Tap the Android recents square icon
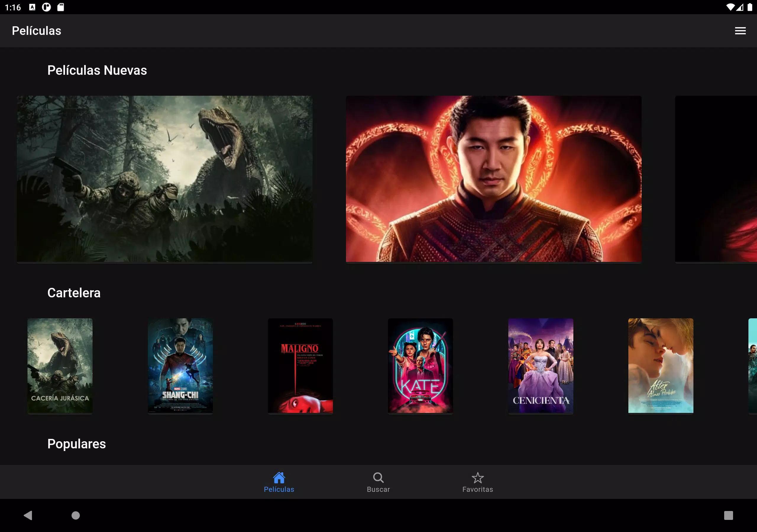The height and width of the screenshot is (532, 757). (728, 515)
